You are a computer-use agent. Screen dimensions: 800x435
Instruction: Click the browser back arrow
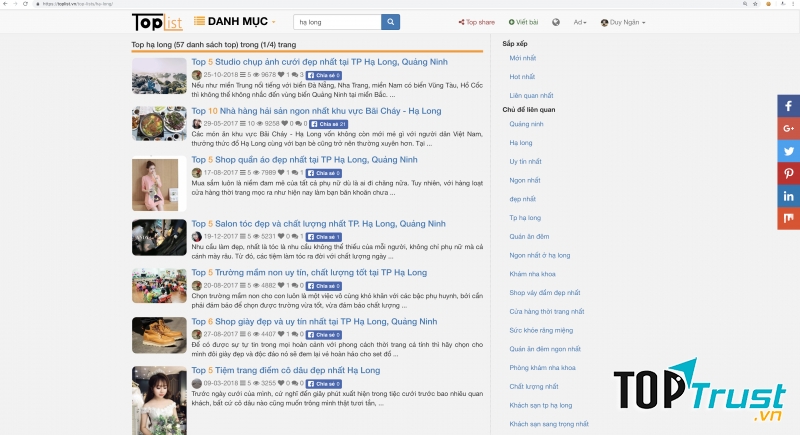click(5, 4)
